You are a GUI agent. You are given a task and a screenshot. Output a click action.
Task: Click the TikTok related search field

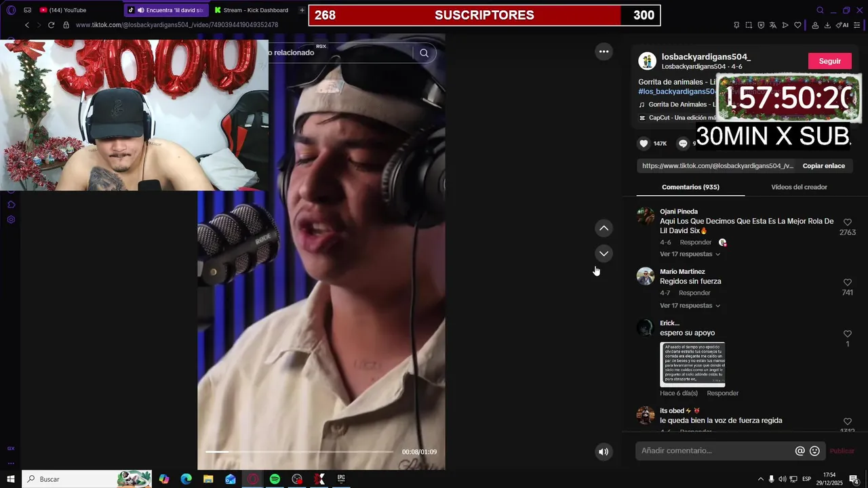(339, 53)
